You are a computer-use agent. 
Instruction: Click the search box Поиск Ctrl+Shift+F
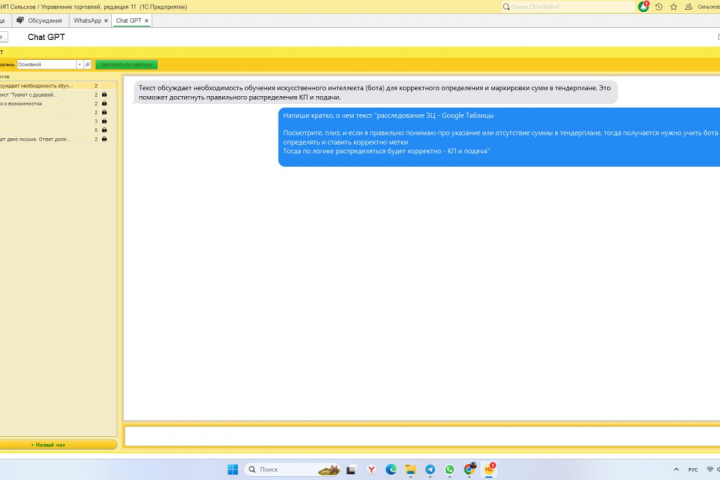coord(568,7)
